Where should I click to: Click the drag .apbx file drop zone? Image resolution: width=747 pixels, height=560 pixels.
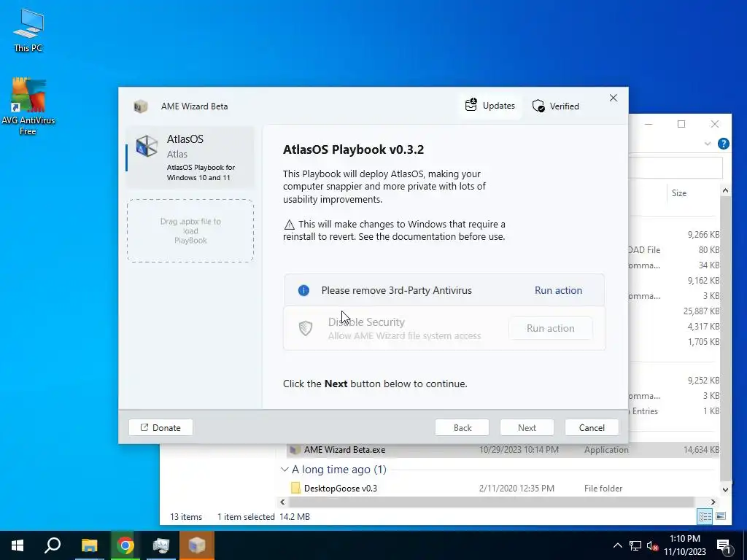point(190,231)
